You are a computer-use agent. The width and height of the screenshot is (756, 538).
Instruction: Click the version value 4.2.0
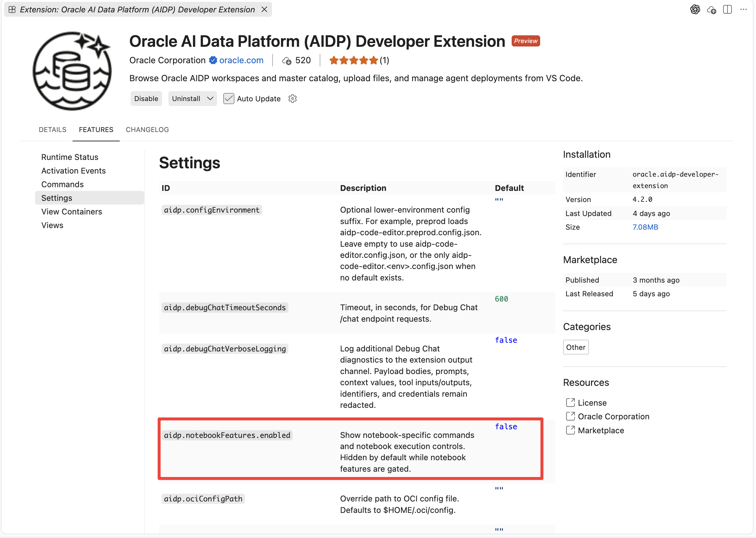pyautogui.click(x=642, y=199)
